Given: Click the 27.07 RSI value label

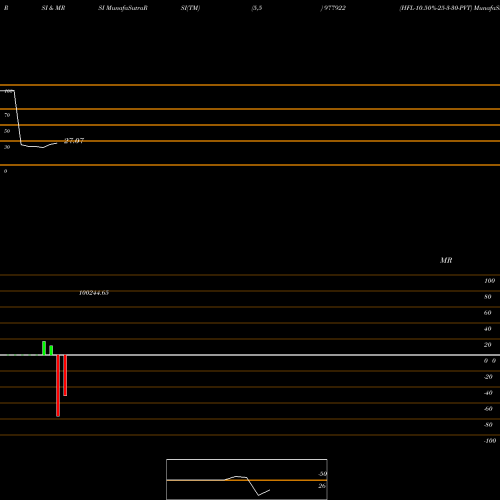Looking at the screenshot, I should [74, 141].
